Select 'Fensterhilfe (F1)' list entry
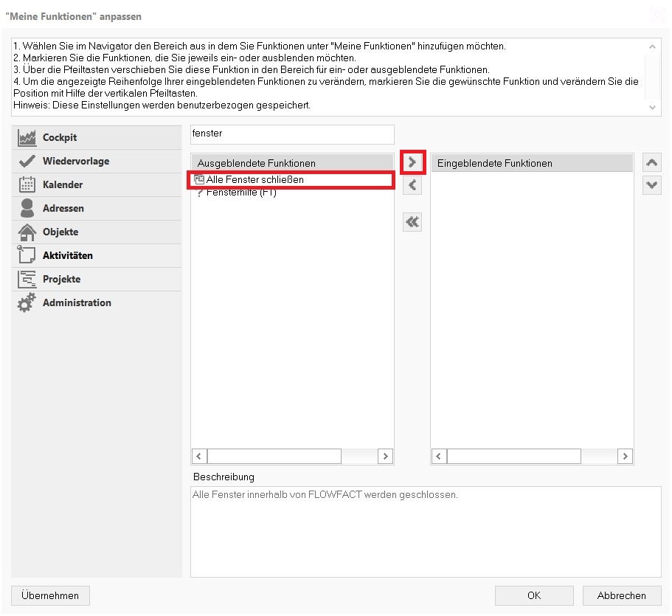The height and width of the screenshot is (616, 672). (x=241, y=193)
